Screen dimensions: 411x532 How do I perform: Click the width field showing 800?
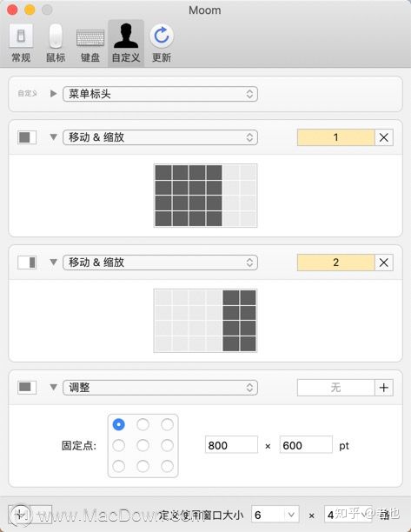click(231, 445)
